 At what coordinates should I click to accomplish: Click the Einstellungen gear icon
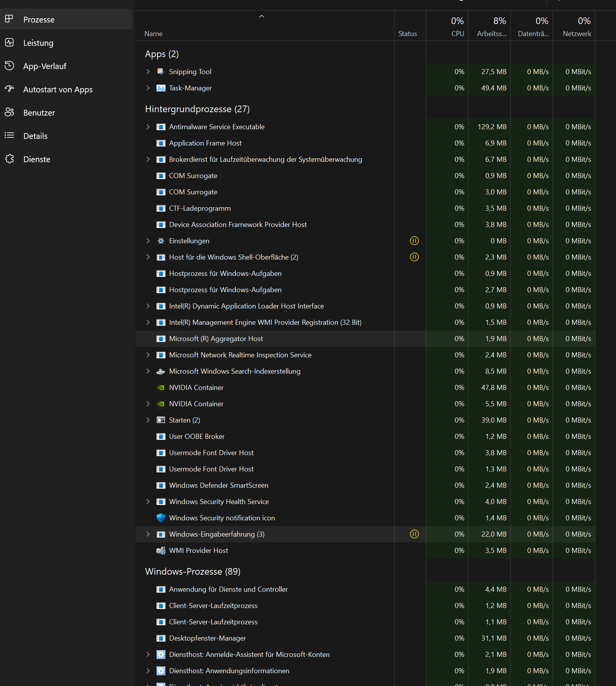click(x=161, y=241)
